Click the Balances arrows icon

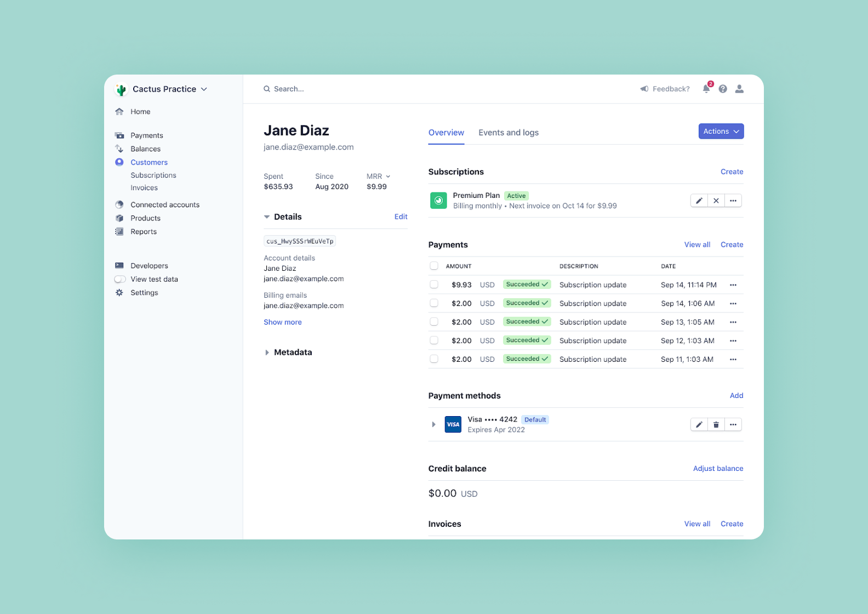(x=119, y=149)
